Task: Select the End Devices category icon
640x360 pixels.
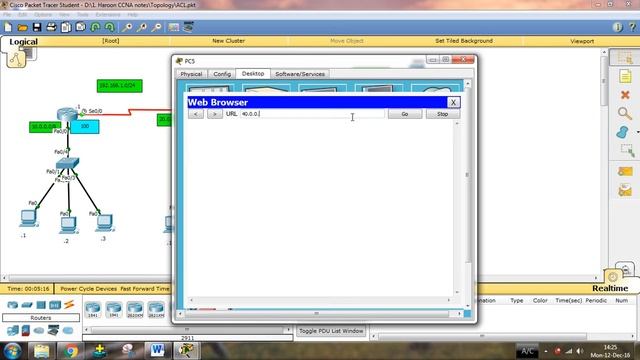Action: click(x=13, y=331)
